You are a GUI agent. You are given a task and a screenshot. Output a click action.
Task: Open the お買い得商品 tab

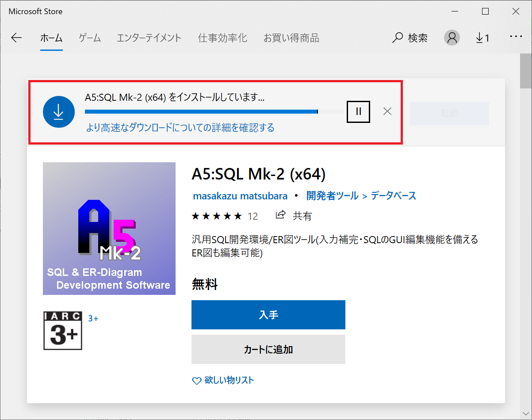pyautogui.click(x=291, y=38)
